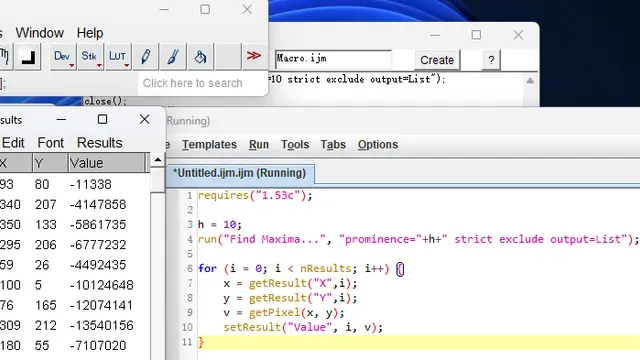Click the getResult("Y",i) code line

290,298
